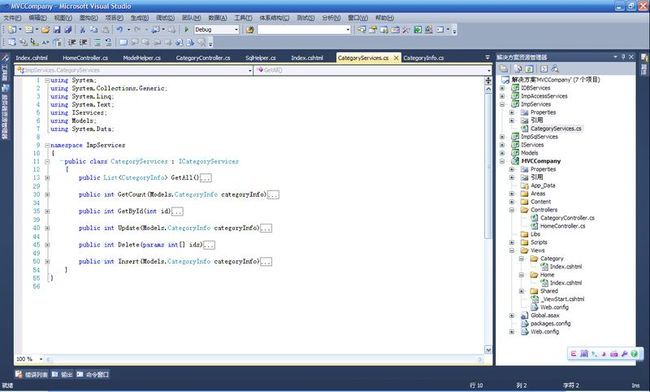Refresh the Solution Explorer tree
The height and width of the screenshot is (392, 650).
click(529, 69)
